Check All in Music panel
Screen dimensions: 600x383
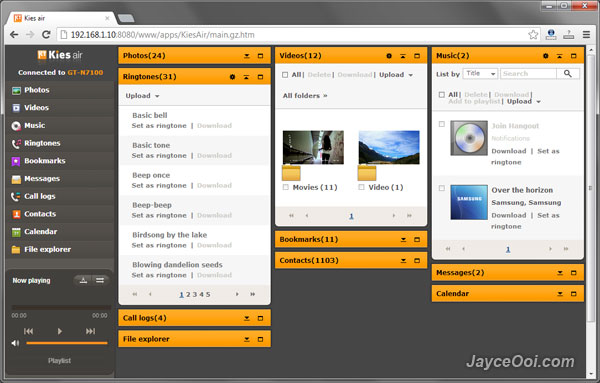point(442,95)
